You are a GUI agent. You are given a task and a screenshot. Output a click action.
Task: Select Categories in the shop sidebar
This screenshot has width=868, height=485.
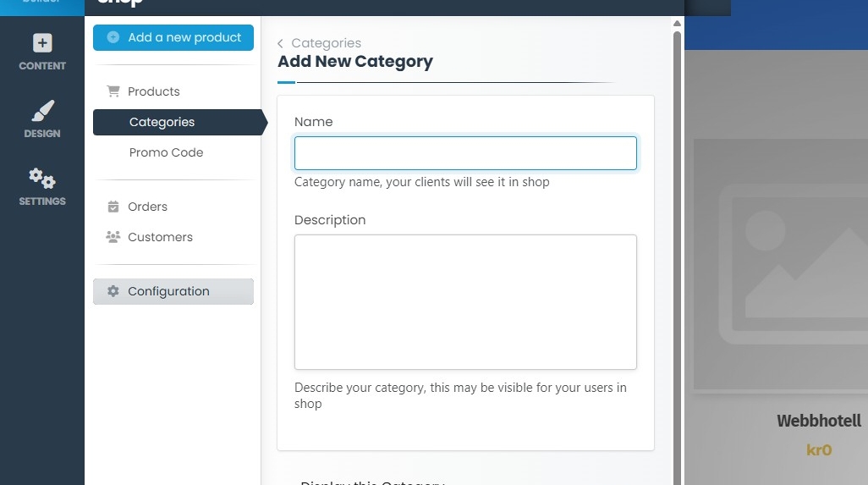(x=162, y=122)
